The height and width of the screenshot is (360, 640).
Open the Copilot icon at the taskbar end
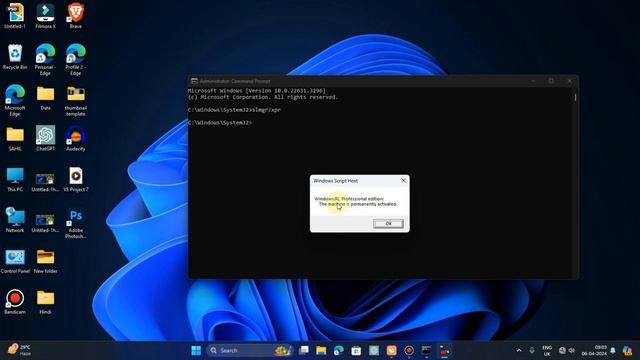point(627,350)
